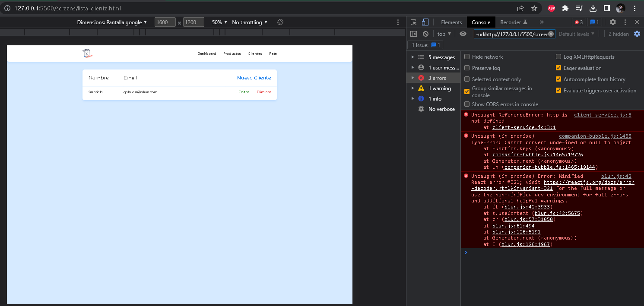Switch to the Recorder tab

(514, 22)
